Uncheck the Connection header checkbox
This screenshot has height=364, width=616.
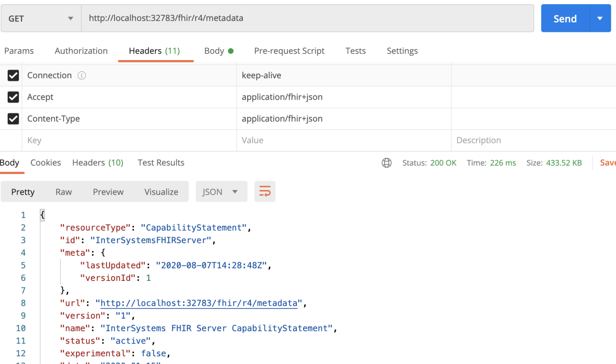click(13, 75)
